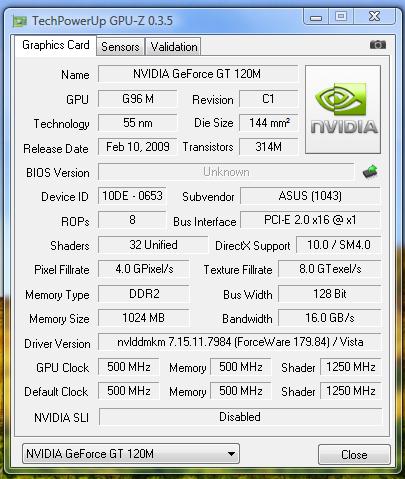The image size is (405, 479).
Task: Click the Memory Size 1024 MB field
Action: 144,318
